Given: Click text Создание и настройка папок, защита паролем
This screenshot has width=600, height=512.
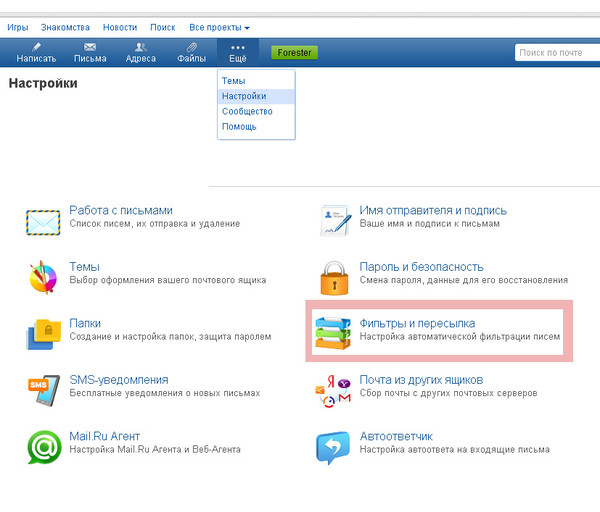Looking at the screenshot, I should coord(170,337).
